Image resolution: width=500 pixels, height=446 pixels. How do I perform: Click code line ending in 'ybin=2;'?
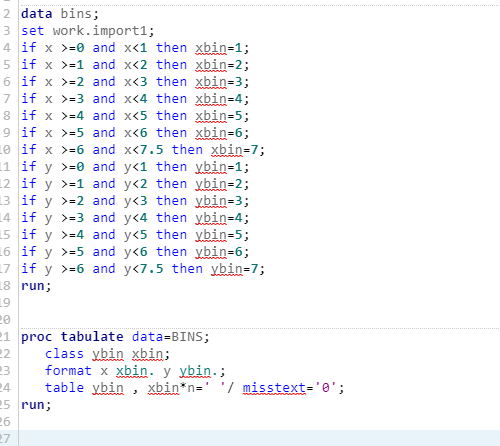135,184
